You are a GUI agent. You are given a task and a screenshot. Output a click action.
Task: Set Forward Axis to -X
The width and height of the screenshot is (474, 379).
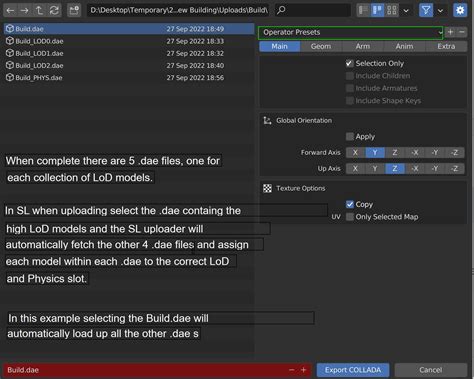[415, 153]
